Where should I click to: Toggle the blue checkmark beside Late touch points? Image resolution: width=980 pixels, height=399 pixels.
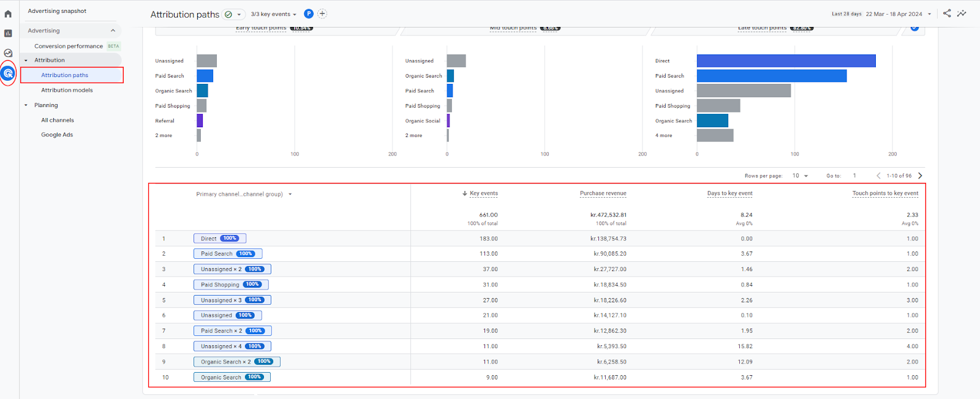pos(914,28)
